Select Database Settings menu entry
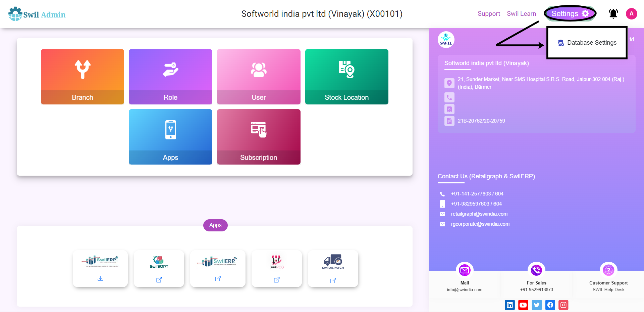The height and width of the screenshot is (312, 644). [587, 43]
